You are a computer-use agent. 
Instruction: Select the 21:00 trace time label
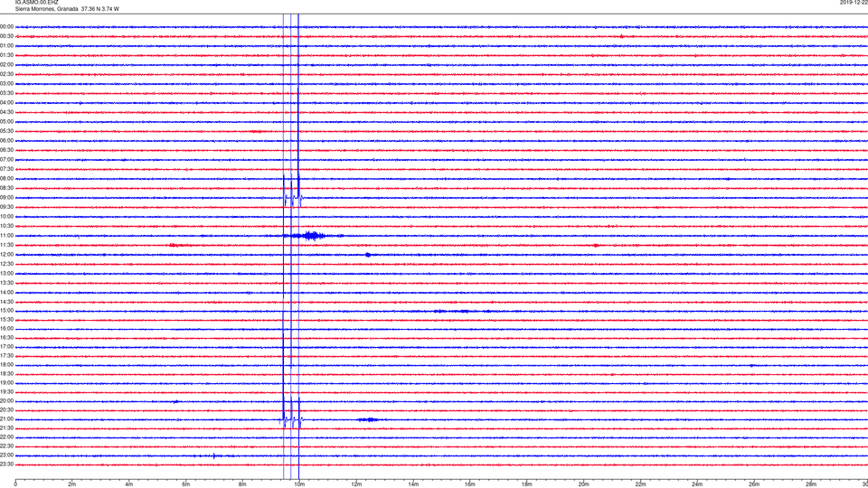(x=6, y=419)
